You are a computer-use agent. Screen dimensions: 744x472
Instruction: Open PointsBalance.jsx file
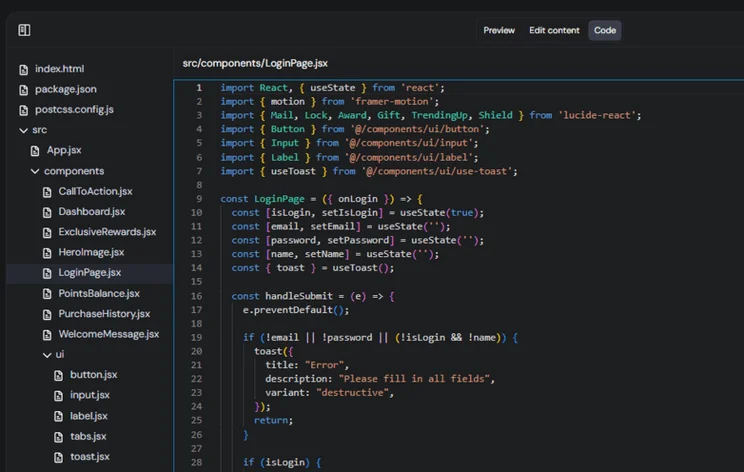[99, 294]
